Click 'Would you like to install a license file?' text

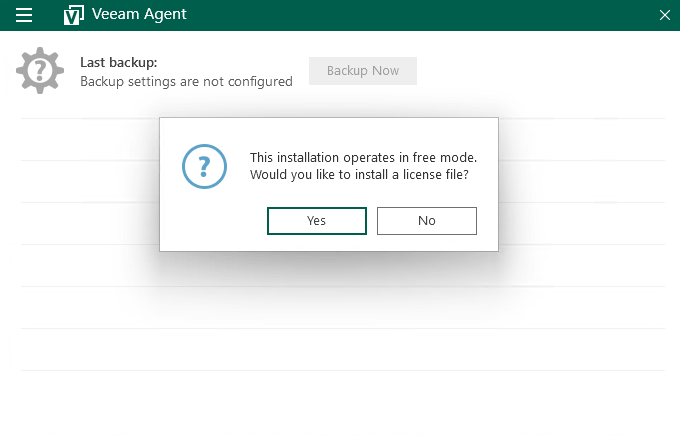click(x=359, y=175)
